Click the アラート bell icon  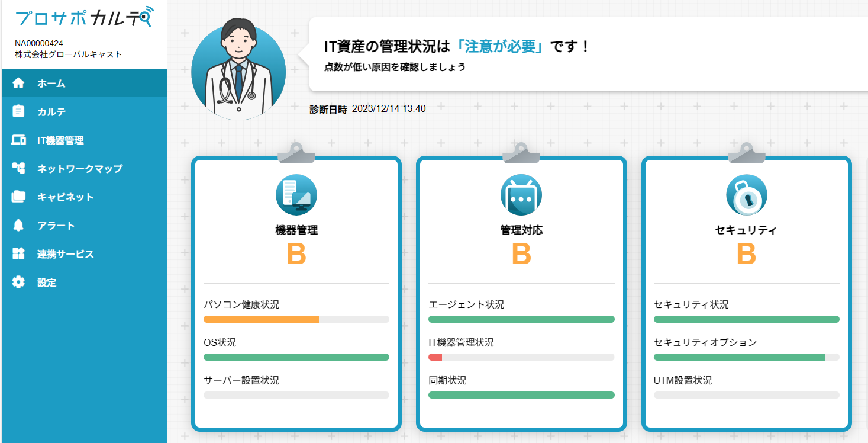[x=18, y=226]
